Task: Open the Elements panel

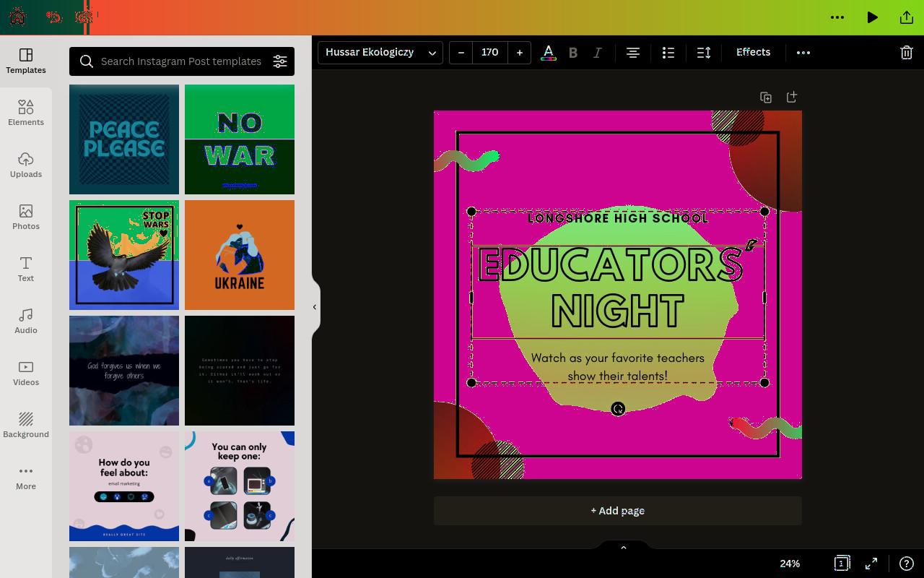Action: click(x=26, y=113)
